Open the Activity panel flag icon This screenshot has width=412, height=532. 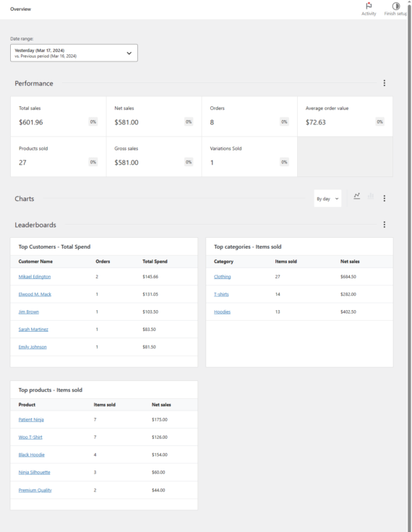369,6
